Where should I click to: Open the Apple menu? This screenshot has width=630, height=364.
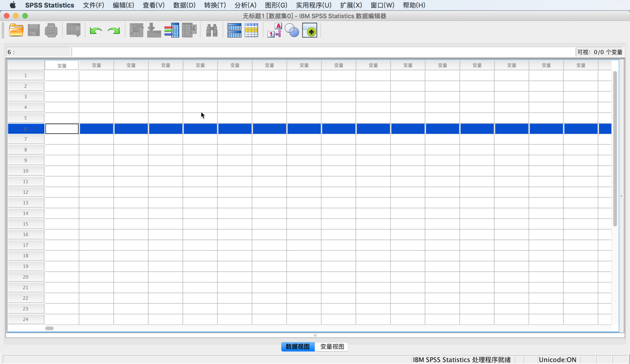[x=12, y=6]
